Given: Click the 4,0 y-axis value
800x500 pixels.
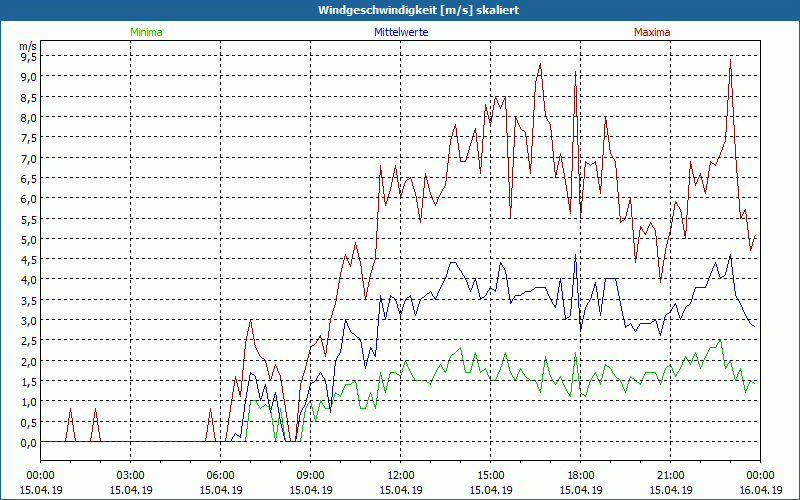Looking at the screenshot, I should point(29,280).
